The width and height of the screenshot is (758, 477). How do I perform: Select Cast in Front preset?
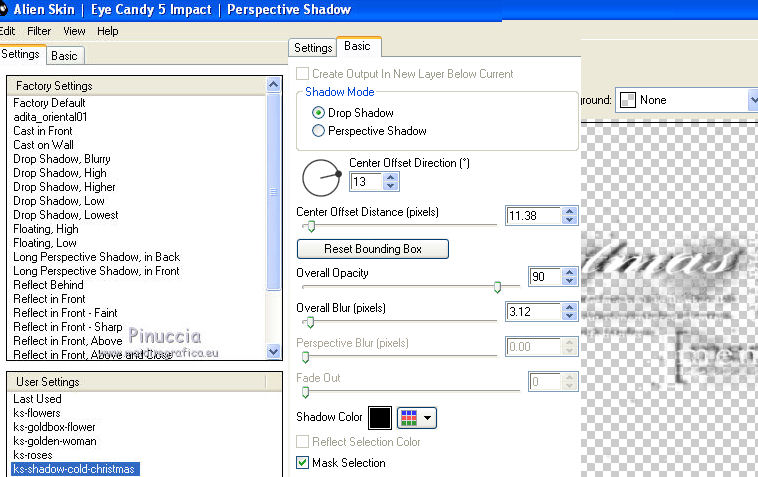43,131
